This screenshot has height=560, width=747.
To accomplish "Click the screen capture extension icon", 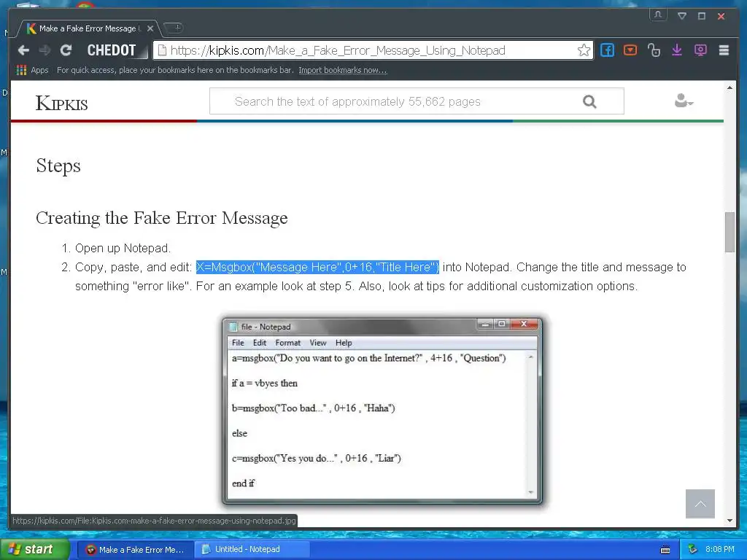I will [700, 50].
